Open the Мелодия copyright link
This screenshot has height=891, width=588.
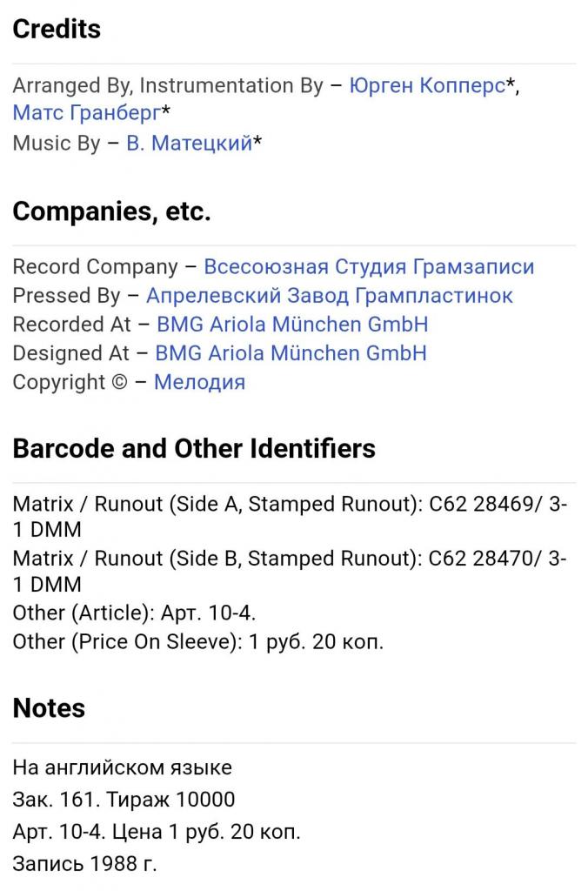(199, 383)
